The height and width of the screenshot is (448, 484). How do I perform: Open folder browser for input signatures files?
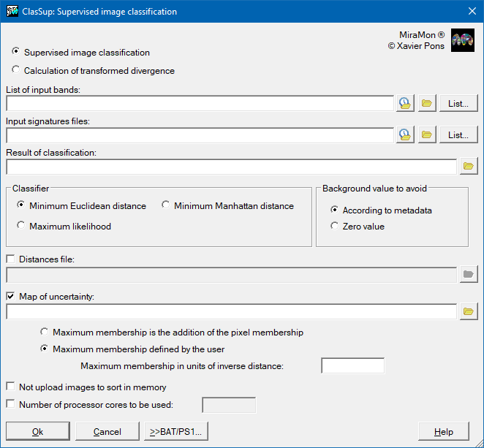(427, 134)
